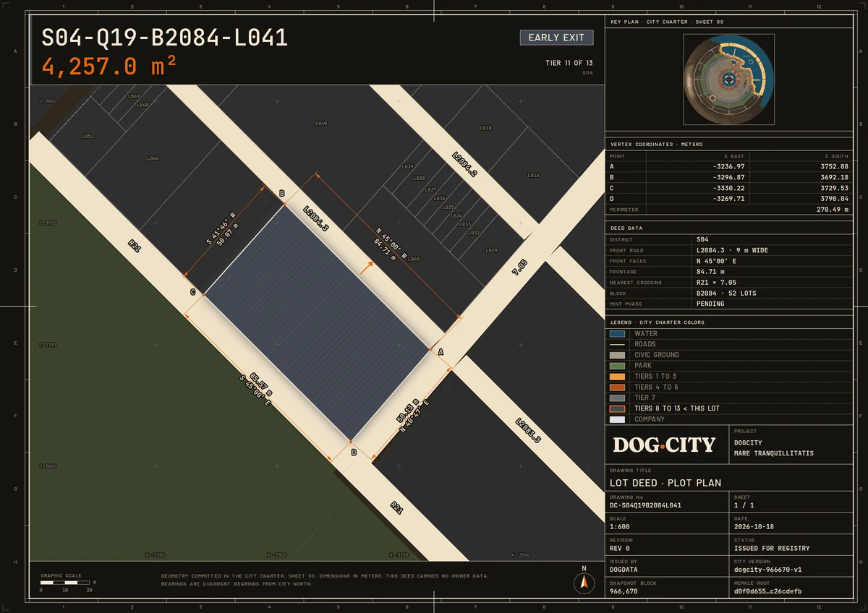This screenshot has height=613, width=868.
Task: Click lot label L029 on the map
Action: point(491,250)
